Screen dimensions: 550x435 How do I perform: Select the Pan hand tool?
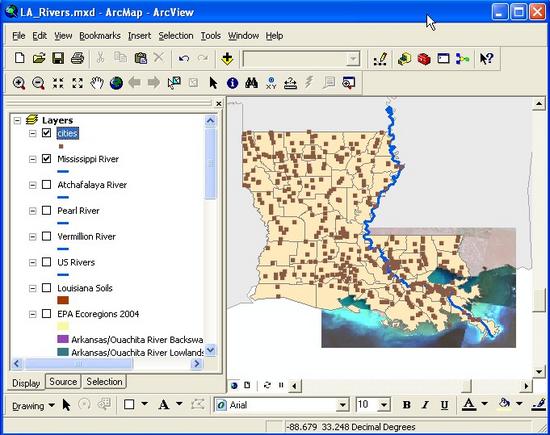point(97,83)
